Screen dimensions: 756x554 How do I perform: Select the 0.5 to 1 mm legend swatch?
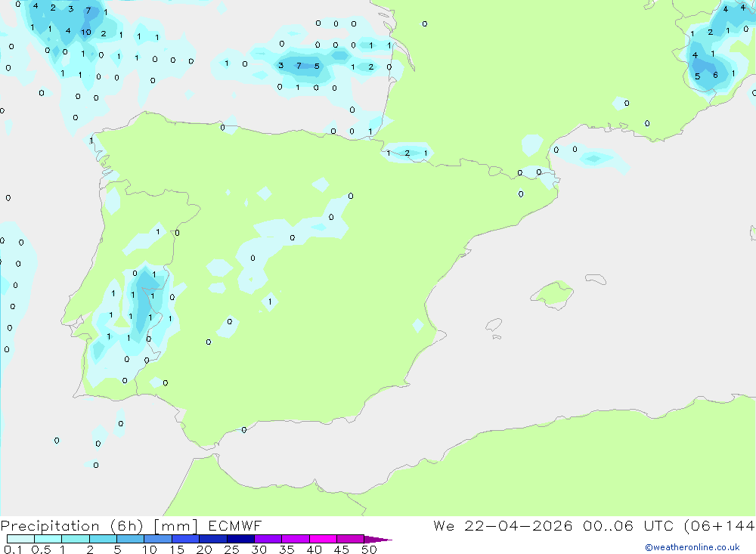click(x=48, y=539)
